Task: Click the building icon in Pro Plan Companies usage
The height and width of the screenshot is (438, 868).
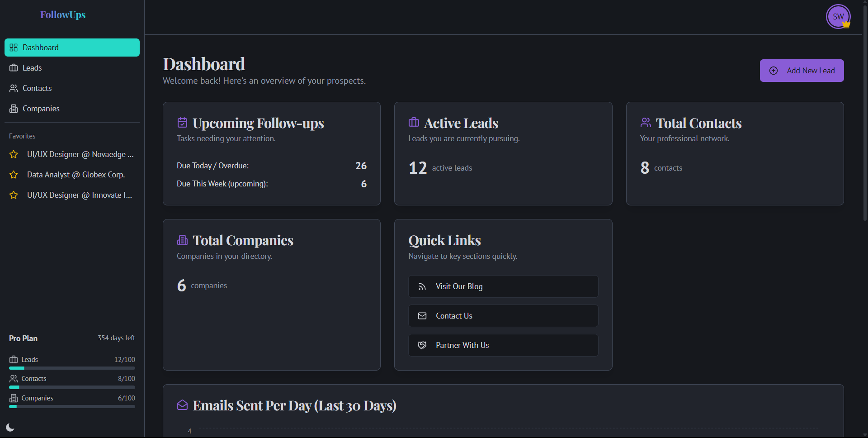Action: (x=14, y=398)
